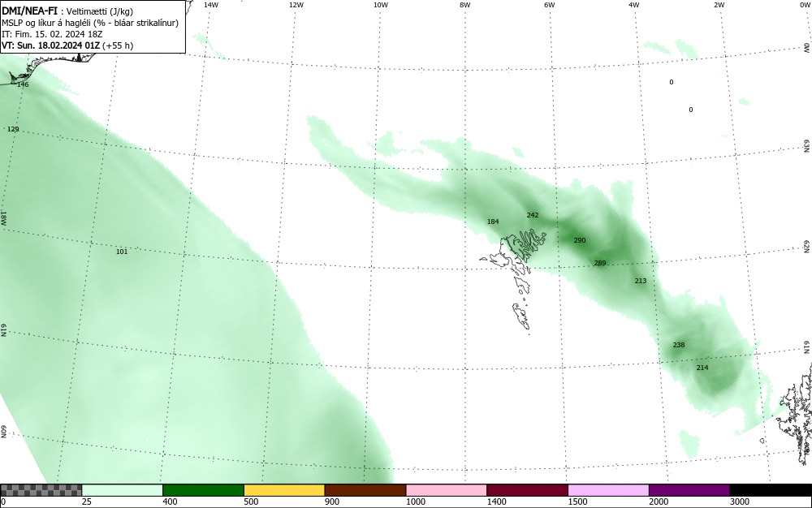Click the purple 2000 legend swatch
The height and width of the screenshot is (508, 812).
click(689, 490)
